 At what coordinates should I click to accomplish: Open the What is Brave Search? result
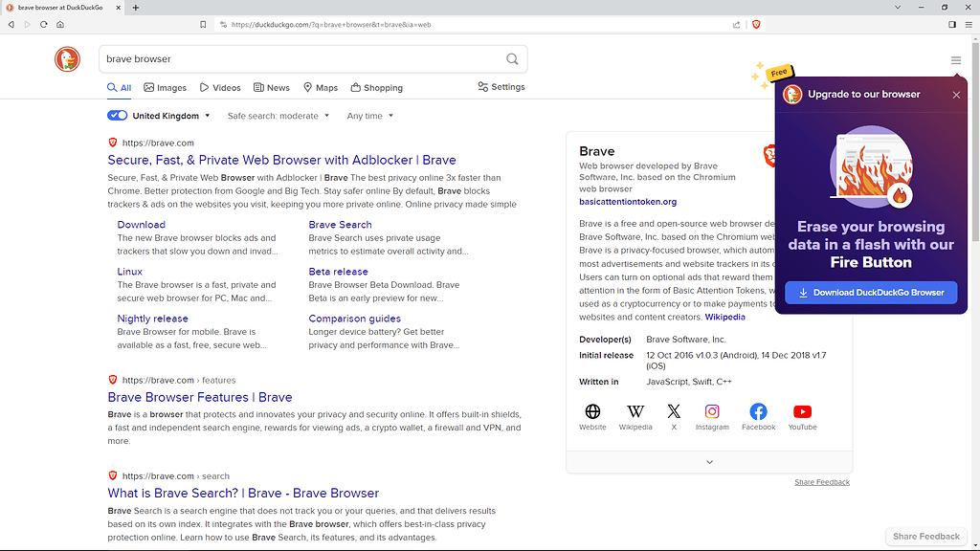(243, 493)
